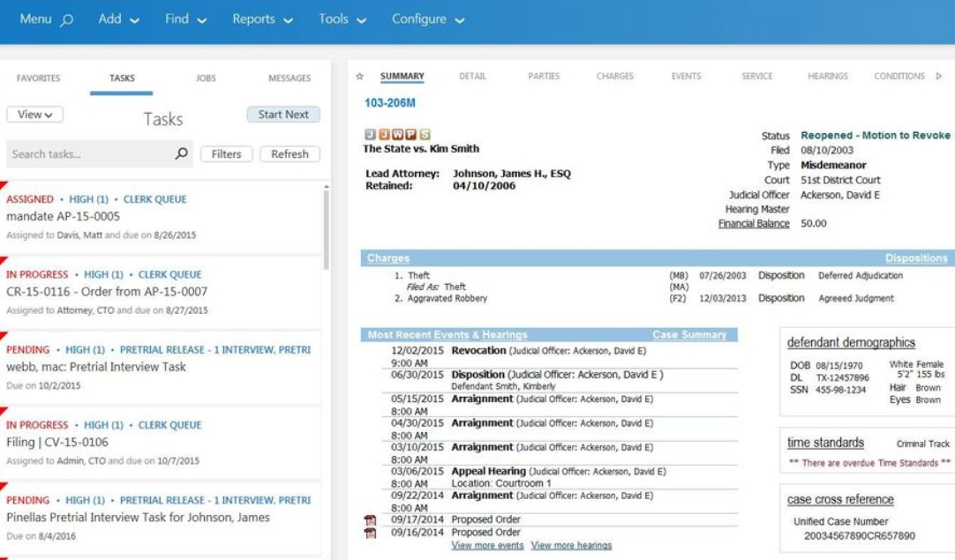Open the time standards heading link
Image resolution: width=955 pixels, height=560 pixels.
pyautogui.click(x=825, y=443)
